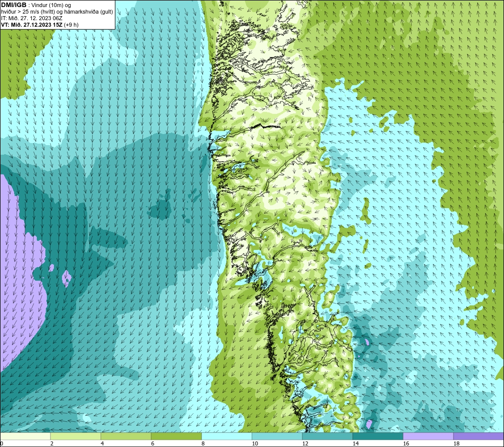
Task: Click the legend value "14"
Action: point(355,444)
